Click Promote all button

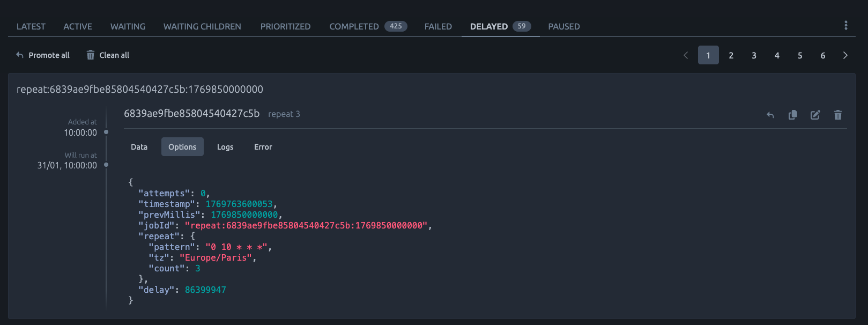point(43,55)
